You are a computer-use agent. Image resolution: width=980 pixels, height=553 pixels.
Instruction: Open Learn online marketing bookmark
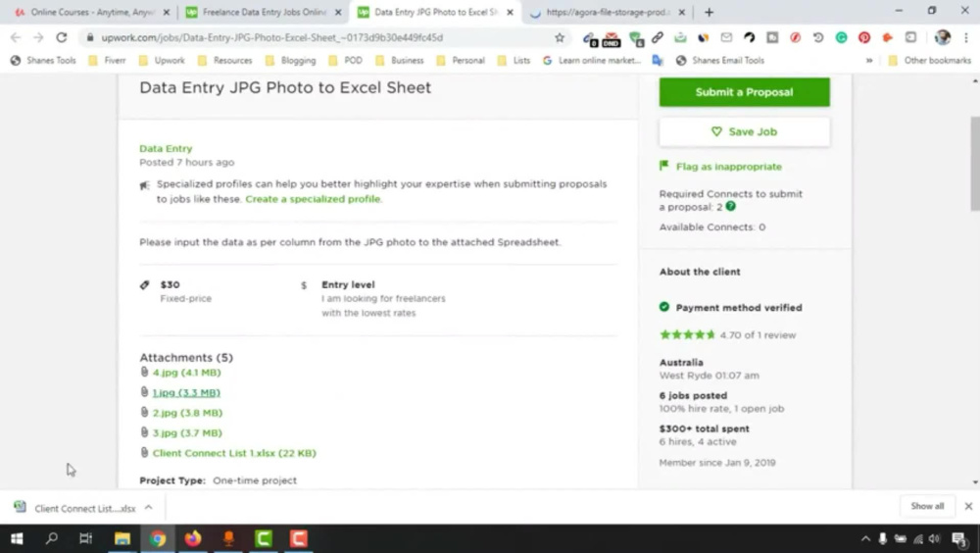[x=592, y=60]
